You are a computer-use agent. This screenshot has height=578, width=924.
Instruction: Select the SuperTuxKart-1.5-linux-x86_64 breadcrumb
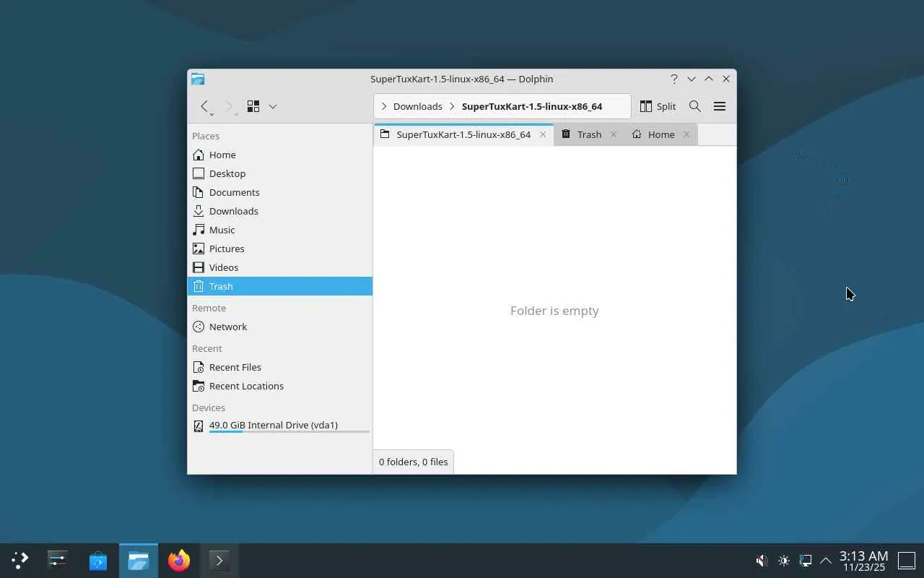[x=532, y=106]
